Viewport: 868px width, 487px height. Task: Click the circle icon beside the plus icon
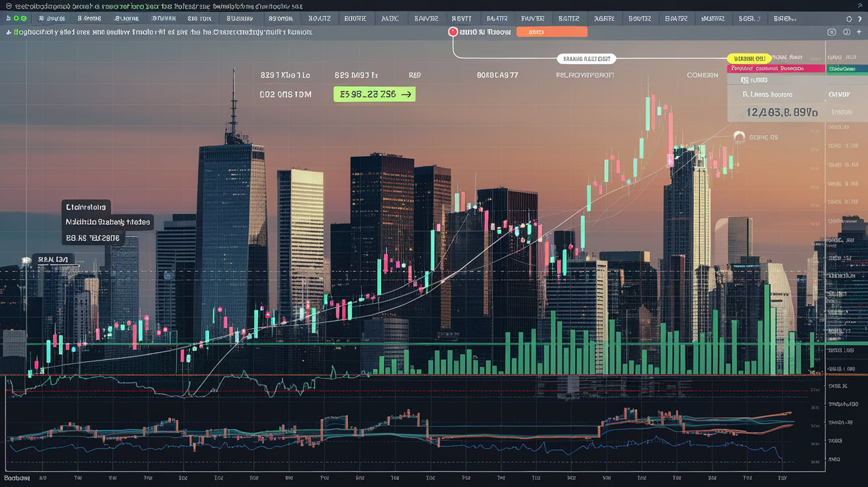(847, 32)
